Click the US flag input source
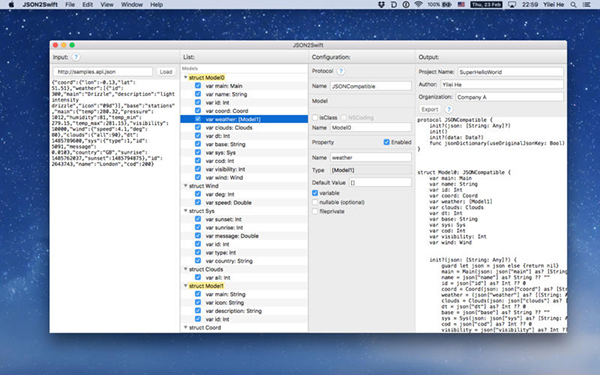The width and height of the screenshot is (600, 375). (x=461, y=5)
